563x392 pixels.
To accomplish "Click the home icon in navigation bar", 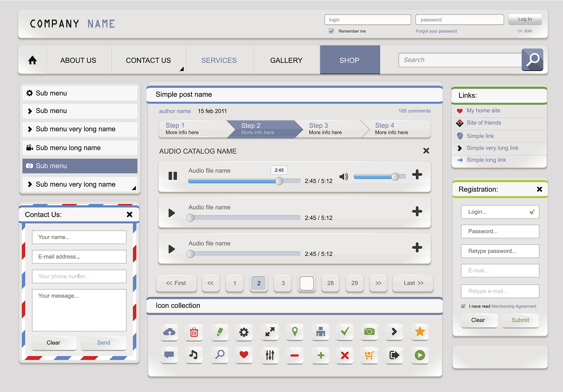I will coord(32,60).
